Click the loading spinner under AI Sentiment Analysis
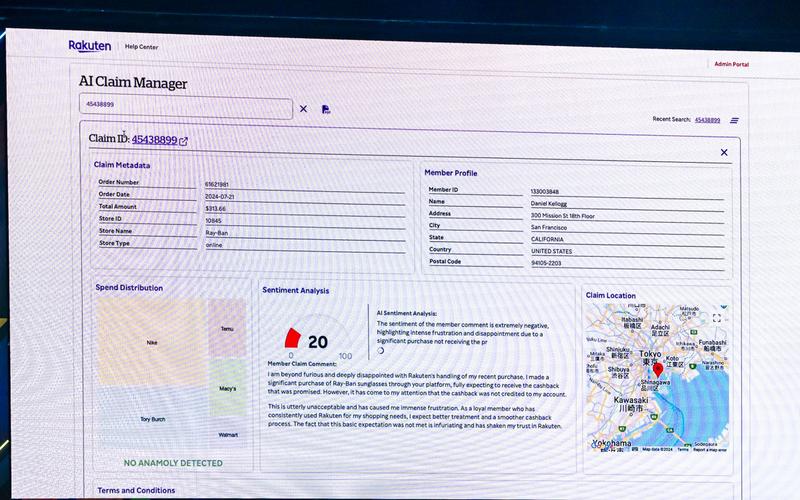 point(380,351)
